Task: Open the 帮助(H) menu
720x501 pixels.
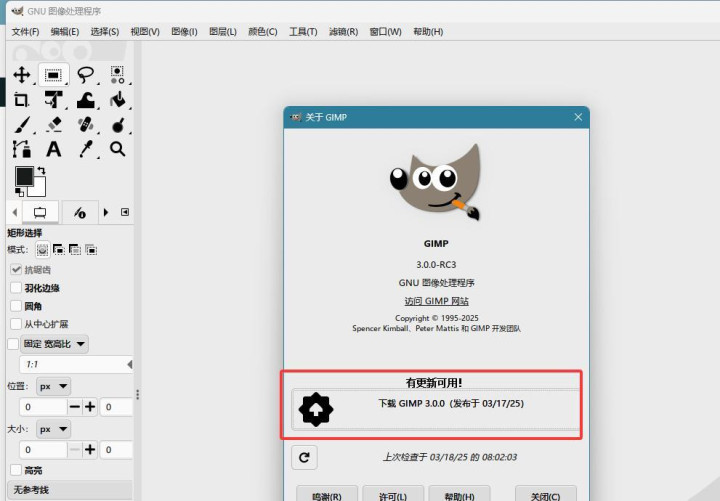Action: pos(428,32)
